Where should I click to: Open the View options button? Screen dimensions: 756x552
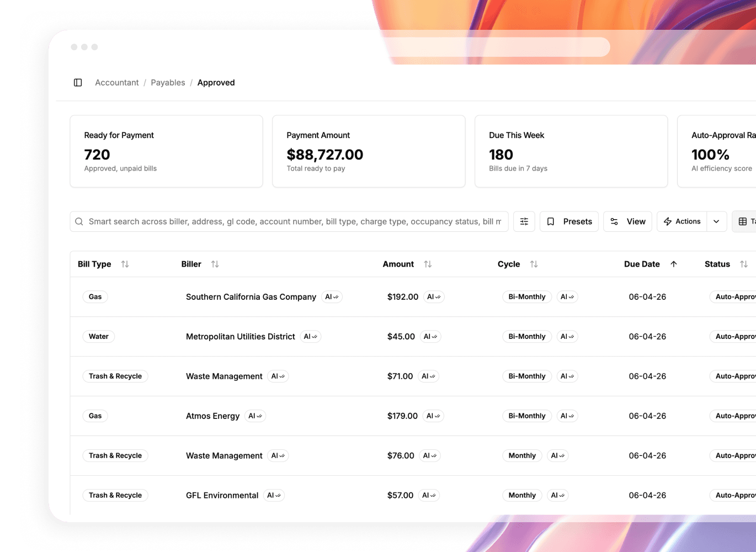[x=628, y=221]
